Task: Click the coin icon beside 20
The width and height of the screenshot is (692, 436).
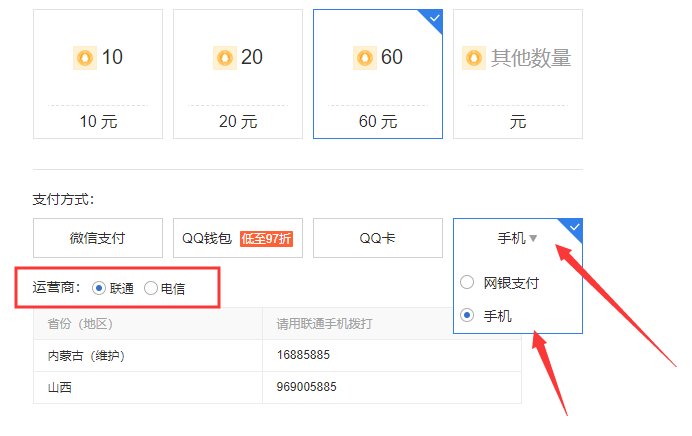Action: click(225, 58)
